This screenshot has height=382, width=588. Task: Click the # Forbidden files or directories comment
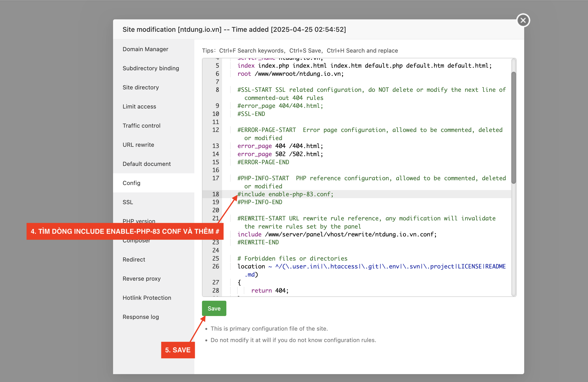pyautogui.click(x=292, y=258)
